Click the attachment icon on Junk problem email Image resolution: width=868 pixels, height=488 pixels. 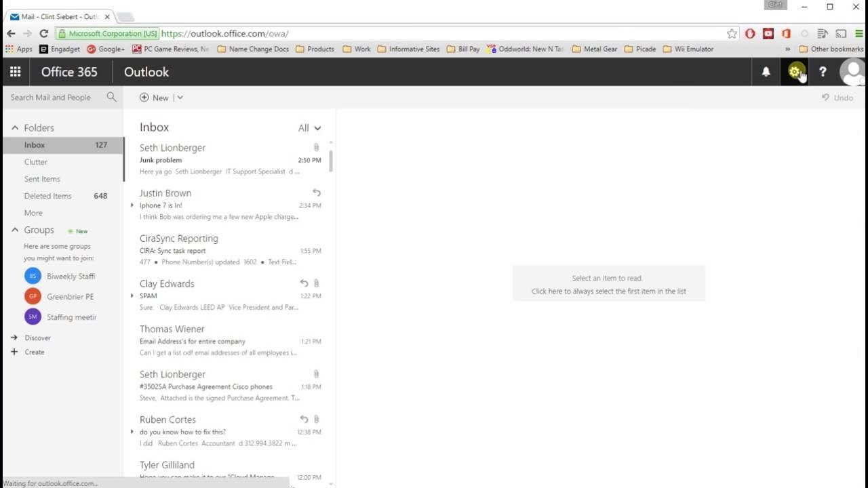[316, 147]
